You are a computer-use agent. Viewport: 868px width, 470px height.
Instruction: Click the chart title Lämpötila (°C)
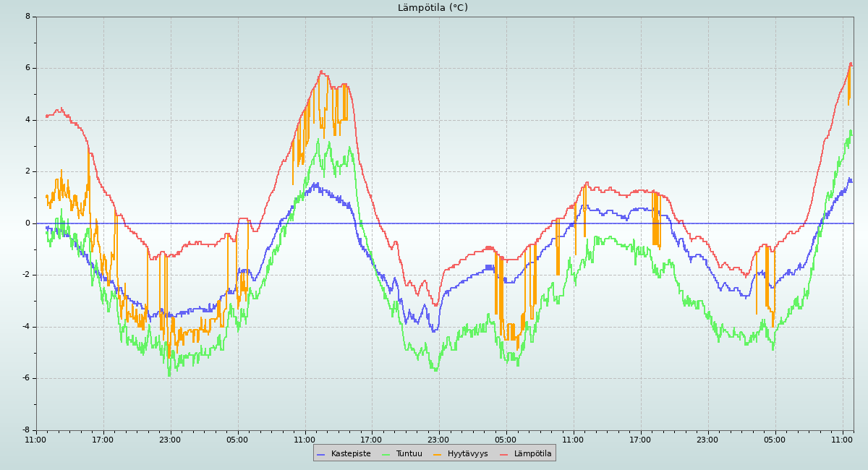pyautogui.click(x=433, y=8)
